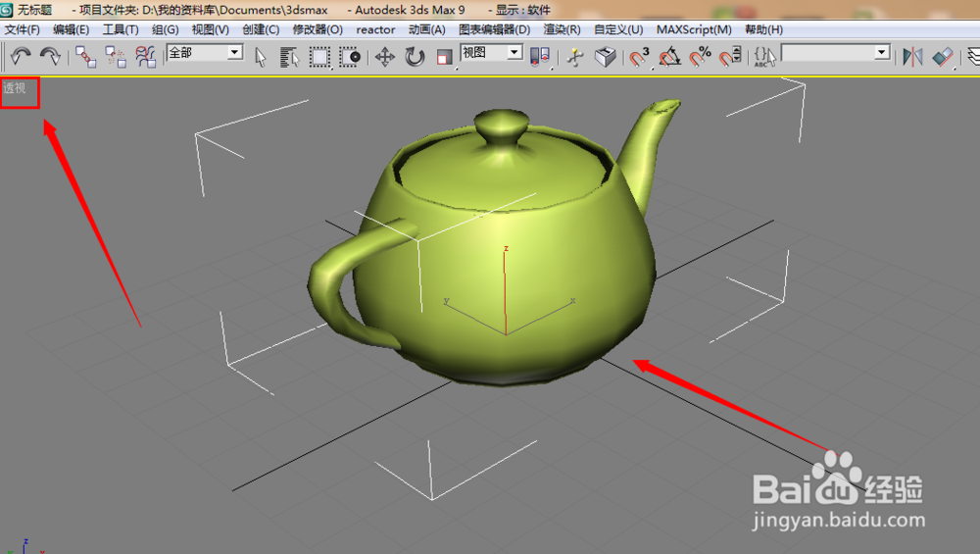
Task: Activate the Select and Link tool
Action: coord(85,57)
